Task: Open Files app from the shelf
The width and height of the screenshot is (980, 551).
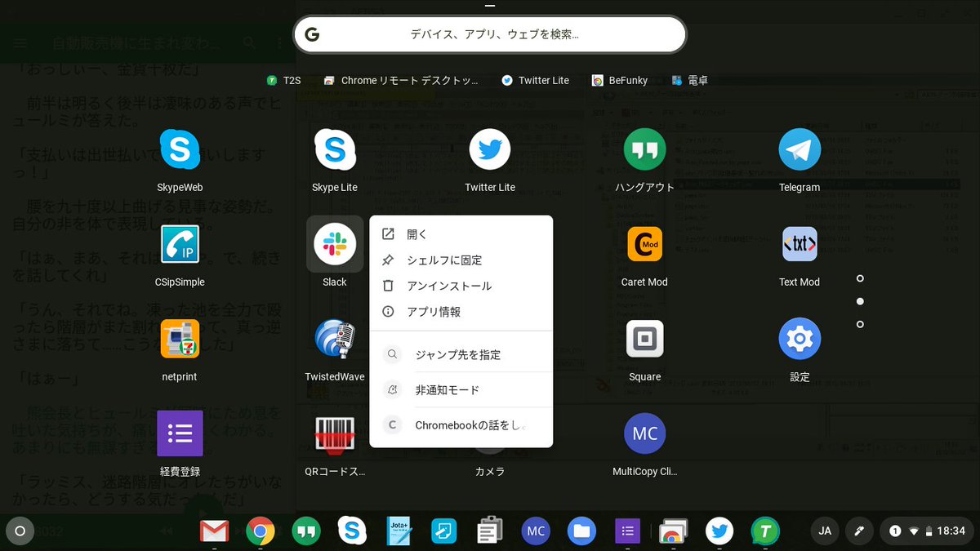Action: coord(581,531)
